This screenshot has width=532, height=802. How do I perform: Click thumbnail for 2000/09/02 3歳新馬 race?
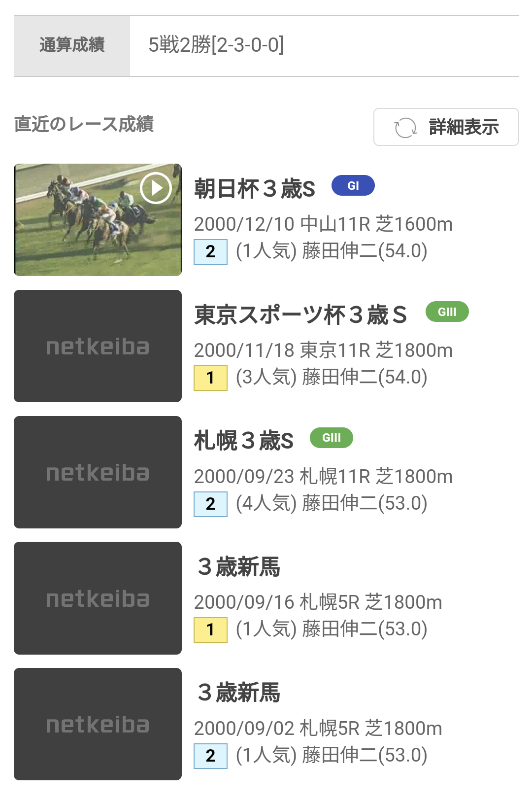coord(98,724)
